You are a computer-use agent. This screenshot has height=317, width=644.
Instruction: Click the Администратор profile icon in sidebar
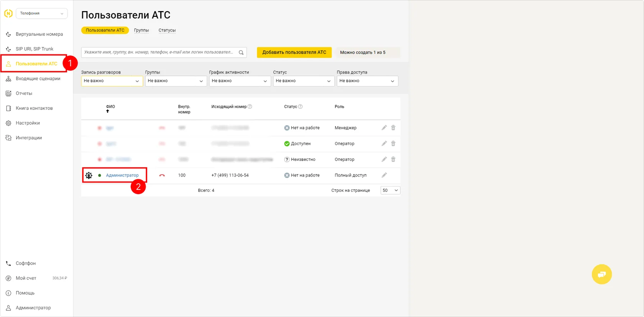pos(8,308)
